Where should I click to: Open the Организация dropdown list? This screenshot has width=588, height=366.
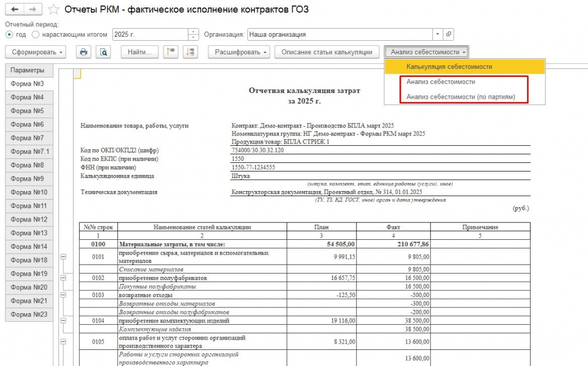[438, 34]
